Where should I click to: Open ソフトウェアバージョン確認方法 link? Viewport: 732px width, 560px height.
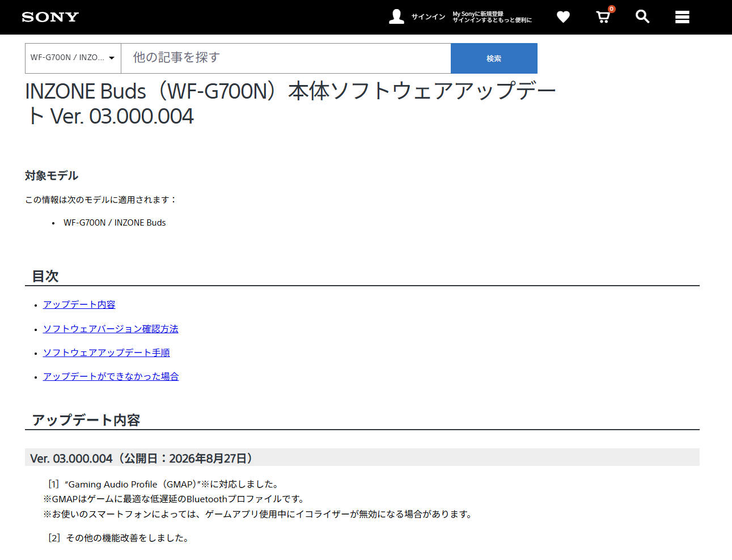111,329
